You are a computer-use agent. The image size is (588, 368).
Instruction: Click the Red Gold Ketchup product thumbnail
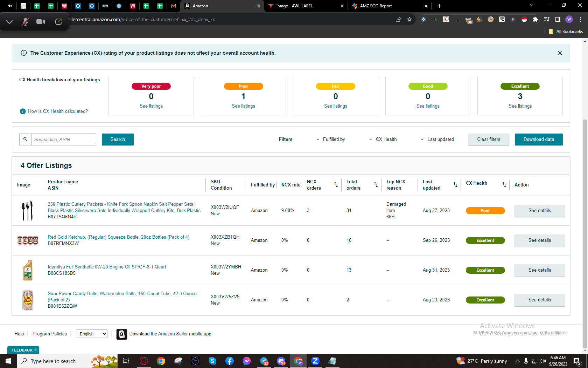(x=28, y=240)
